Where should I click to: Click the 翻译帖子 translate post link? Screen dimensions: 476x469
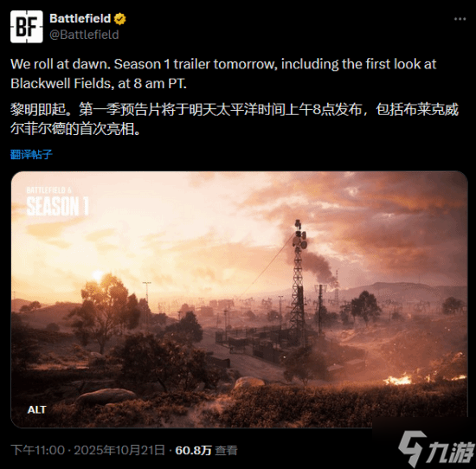(31, 155)
